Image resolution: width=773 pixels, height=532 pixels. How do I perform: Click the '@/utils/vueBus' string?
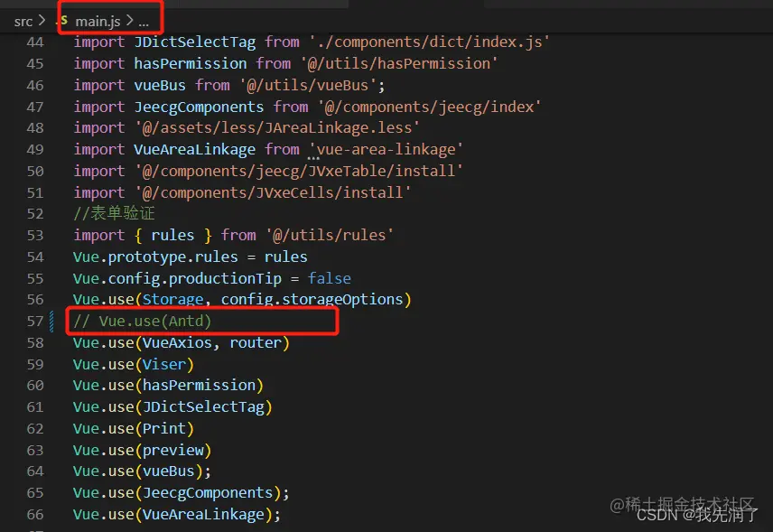[308, 85]
